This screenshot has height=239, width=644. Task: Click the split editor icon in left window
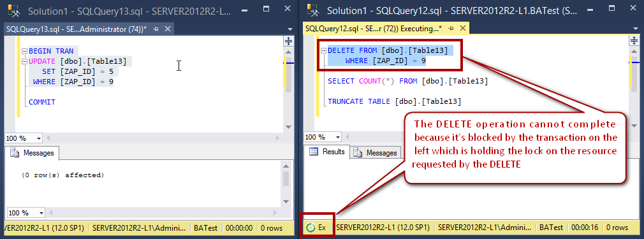pos(288,41)
